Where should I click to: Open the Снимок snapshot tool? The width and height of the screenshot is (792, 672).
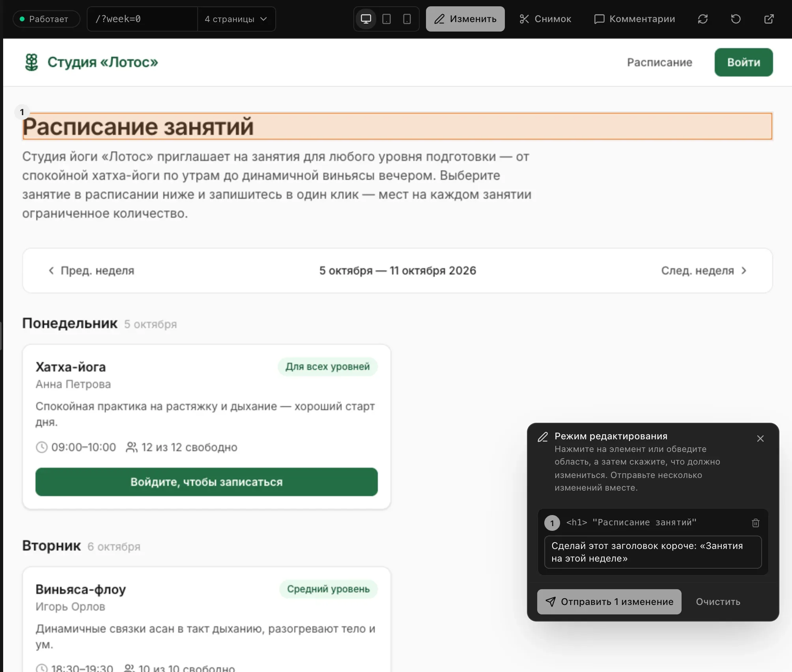[545, 19]
